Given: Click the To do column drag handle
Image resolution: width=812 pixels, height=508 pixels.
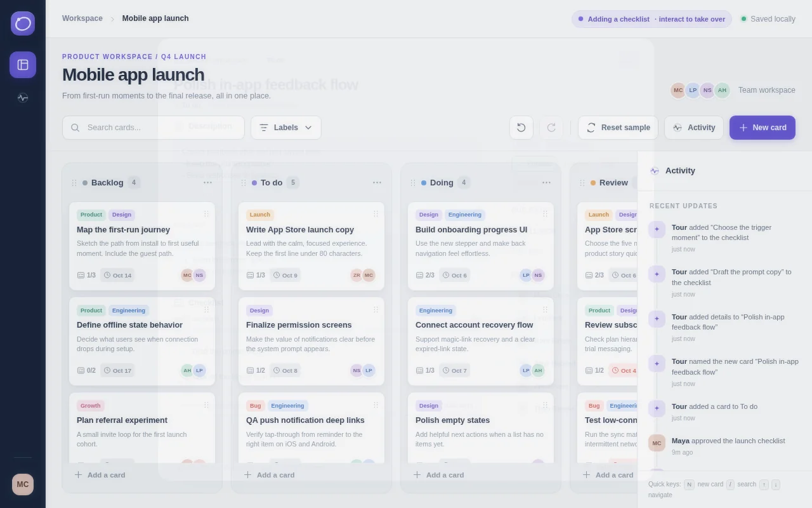Looking at the screenshot, I should 244,183.
